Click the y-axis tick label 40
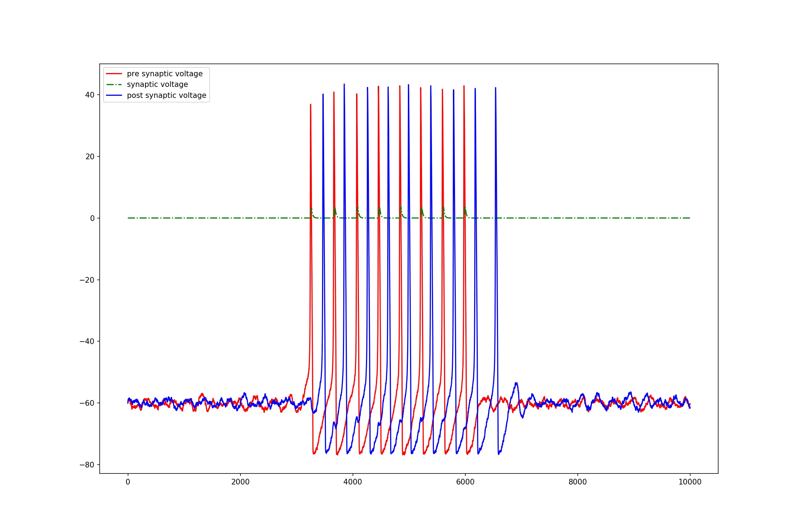 [90, 95]
